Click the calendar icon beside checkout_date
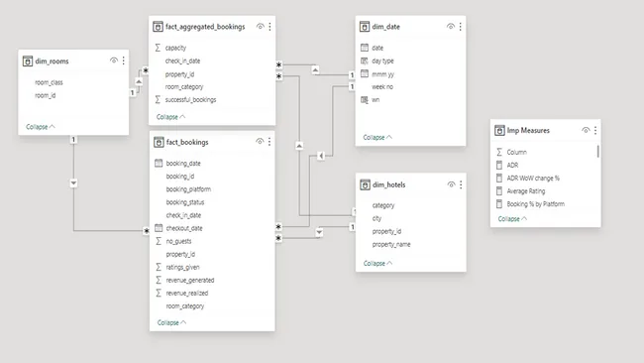The height and width of the screenshot is (363, 644). point(159,228)
